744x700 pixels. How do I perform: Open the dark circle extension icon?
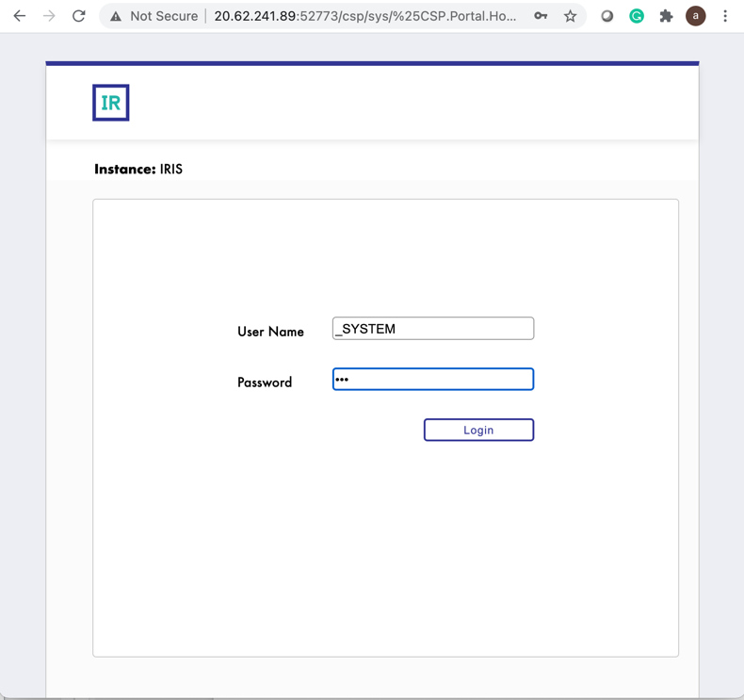pos(607,16)
